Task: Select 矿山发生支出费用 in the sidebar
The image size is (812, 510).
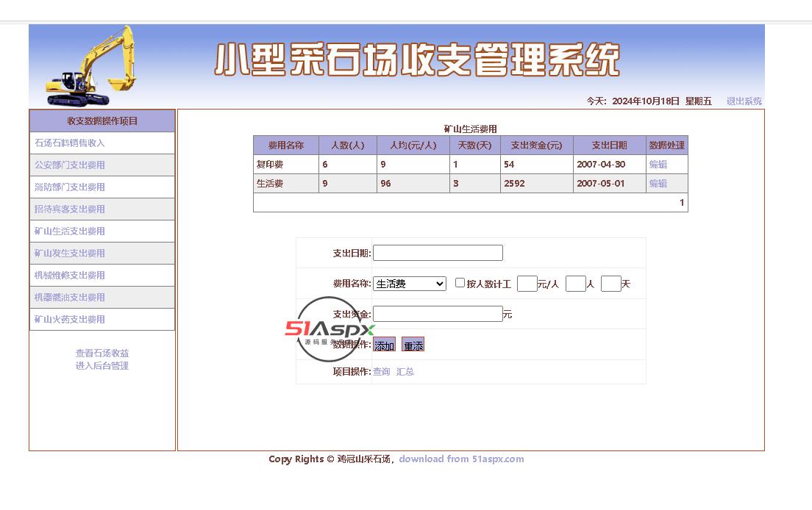Action: click(69, 254)
